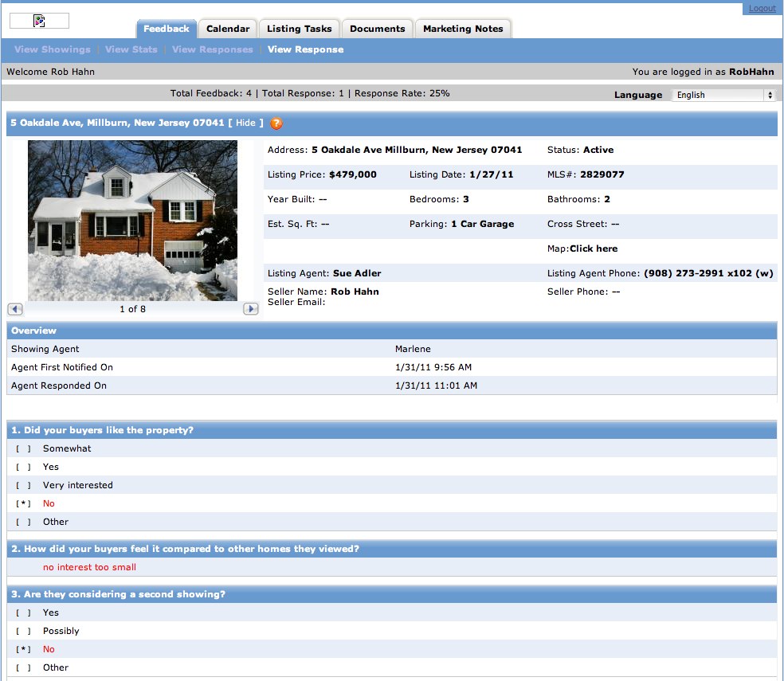Image resolution: width=784 pixels, height=681 pixels.
Task: Go to the Documents tab
Action: (x=378, y=29)
